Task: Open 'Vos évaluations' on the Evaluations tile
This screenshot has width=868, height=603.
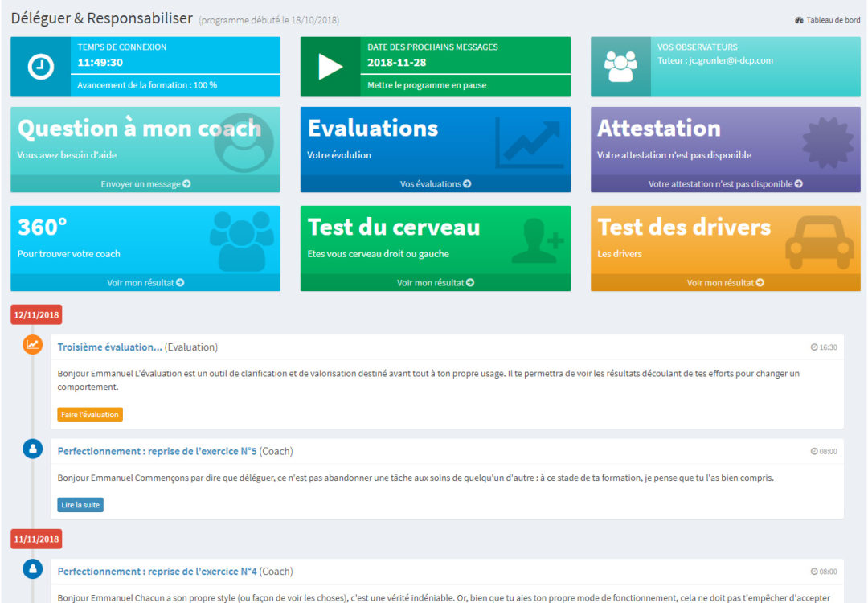Action: click(x=435, y=183)
